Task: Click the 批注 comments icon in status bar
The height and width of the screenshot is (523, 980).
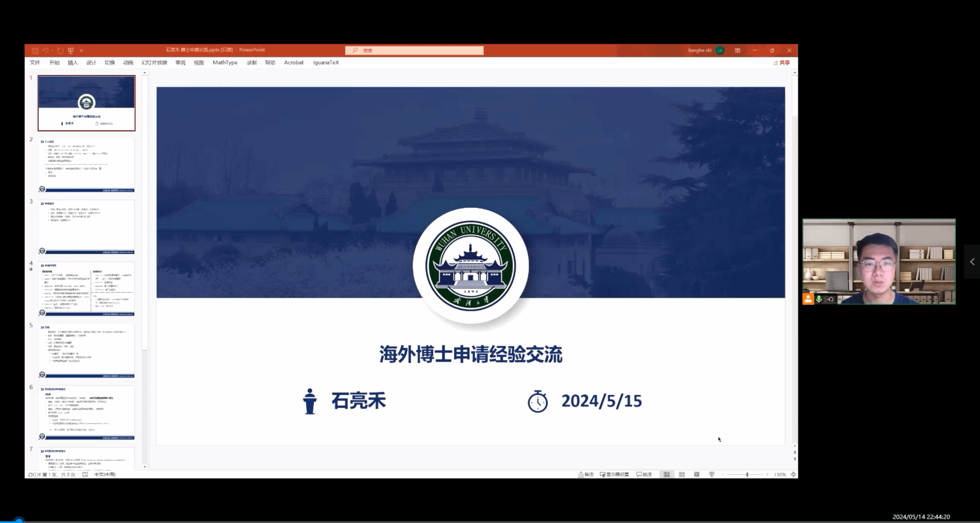Action: 644,474
